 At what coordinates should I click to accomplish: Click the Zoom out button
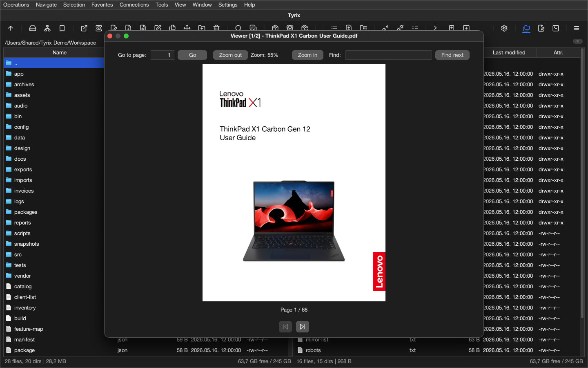(x=230, y=55)
